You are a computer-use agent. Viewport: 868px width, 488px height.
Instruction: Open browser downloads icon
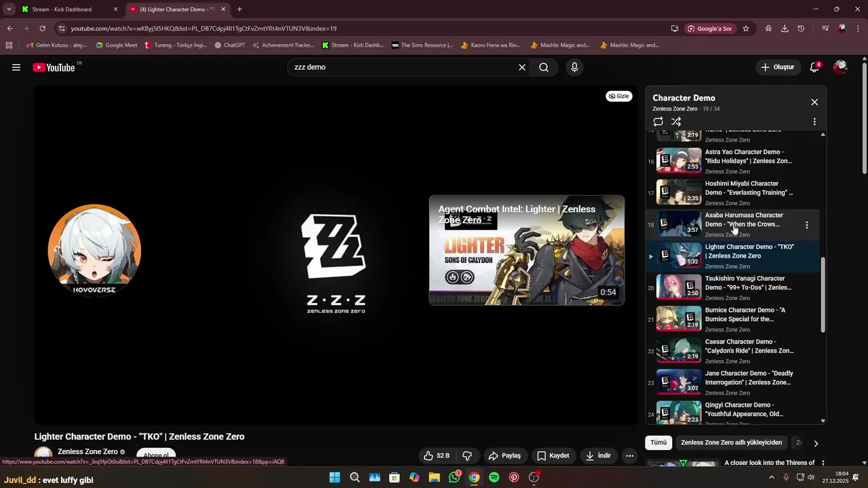pyautogui.click(x=785, y=28)
